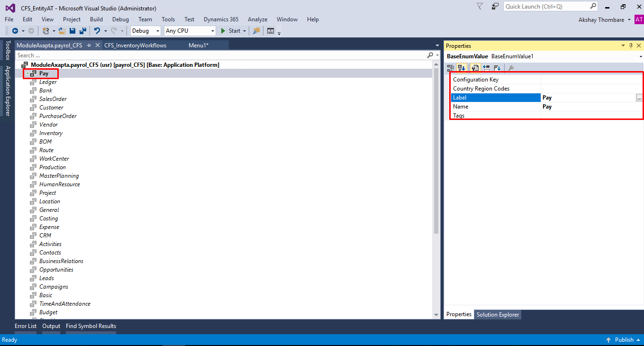
Task: Open the Output tab
Action: [x=51, y=326]
